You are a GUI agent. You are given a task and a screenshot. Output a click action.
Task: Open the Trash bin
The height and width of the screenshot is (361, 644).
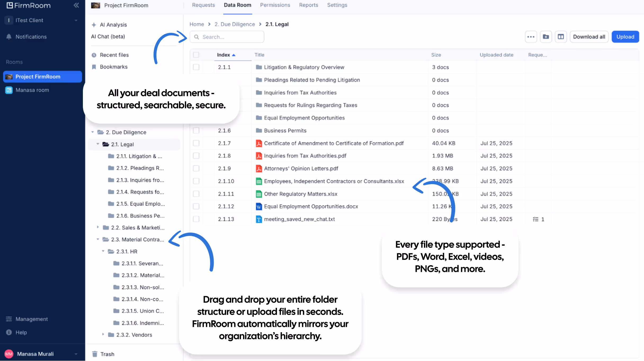107,354
